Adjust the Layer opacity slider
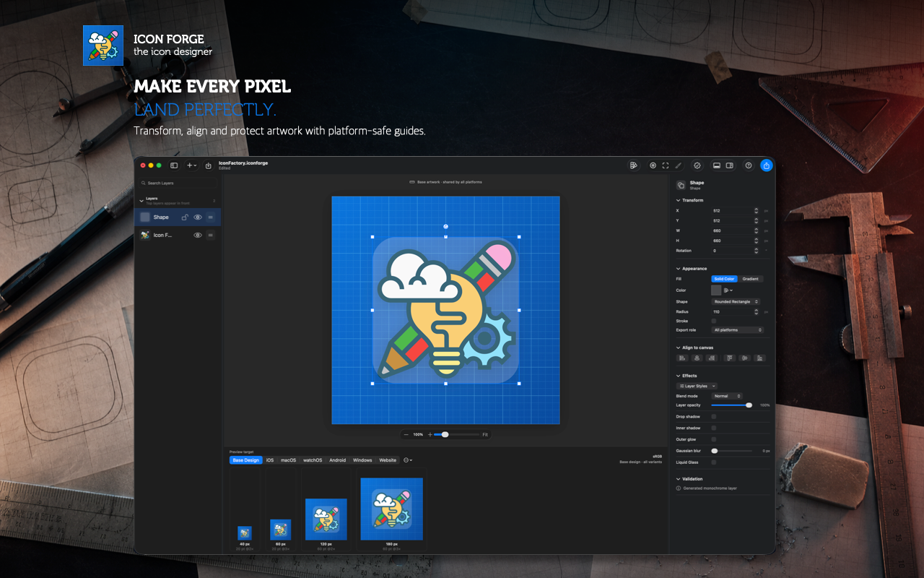 732,405
